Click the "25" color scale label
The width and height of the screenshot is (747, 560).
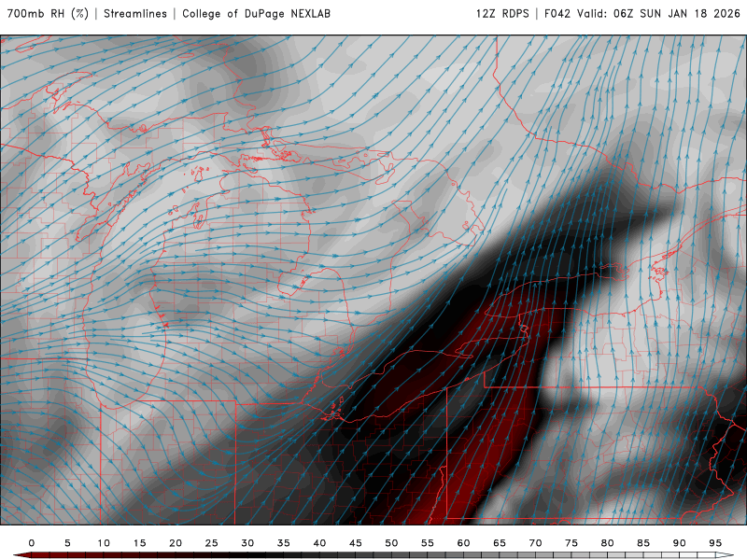click(212, 543)
